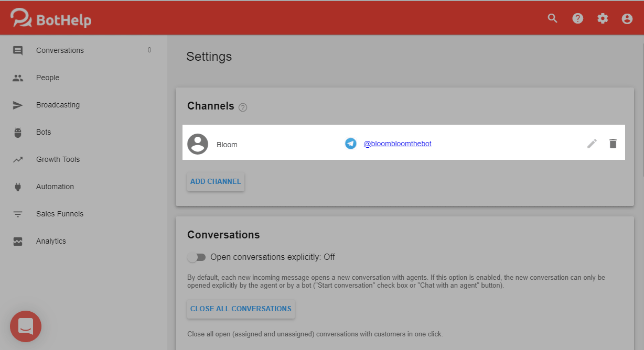The width and height of the screenshot is (644, 350).
Task: Open Automation in the sidebar
Action: click(55, 187)
